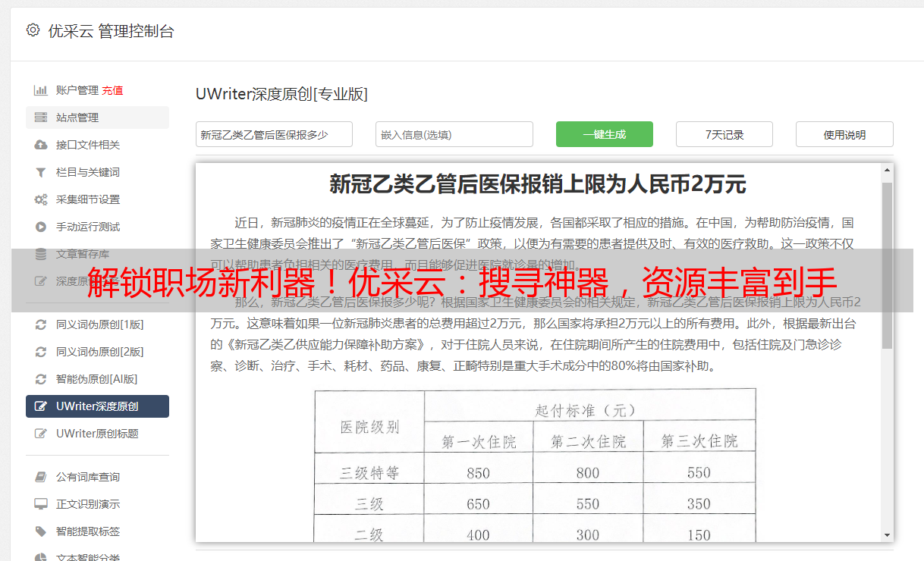Click the cloud icon for 接口文件相关
The height and width of the screenshot is (561, 924).
[40, 145]
